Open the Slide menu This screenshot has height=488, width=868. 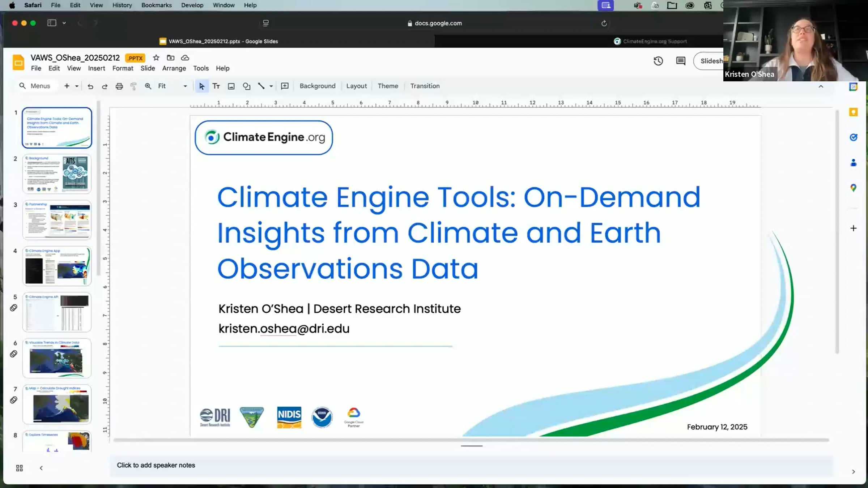coord(147,68)
